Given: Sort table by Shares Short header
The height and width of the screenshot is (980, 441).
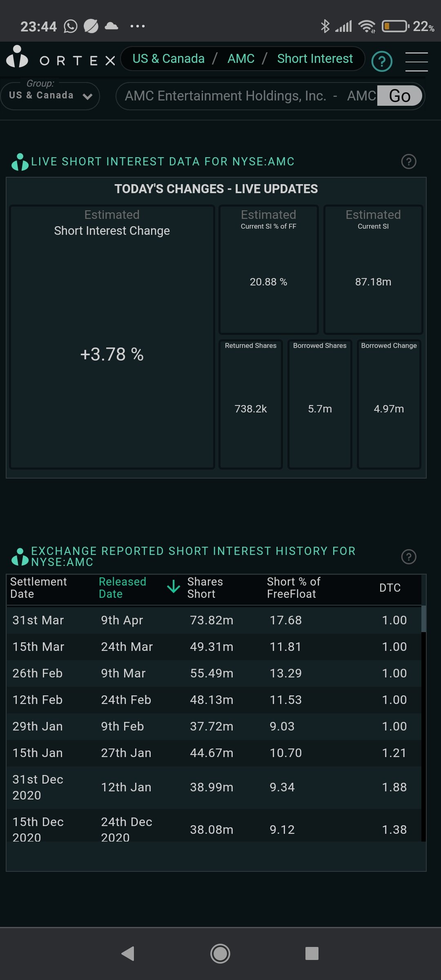Looking at the screenshot, I should click(x=205, y=588).
